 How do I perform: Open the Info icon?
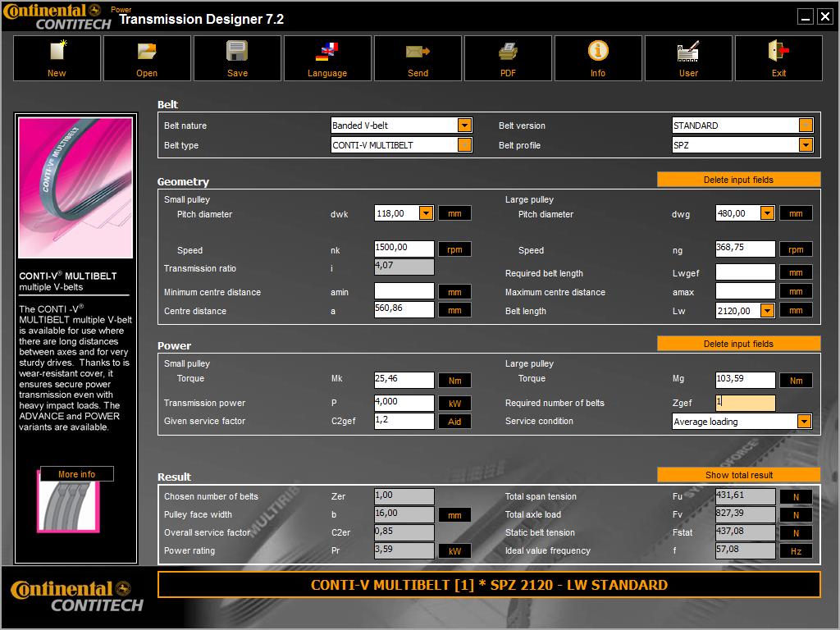click(x=598, y=58)
